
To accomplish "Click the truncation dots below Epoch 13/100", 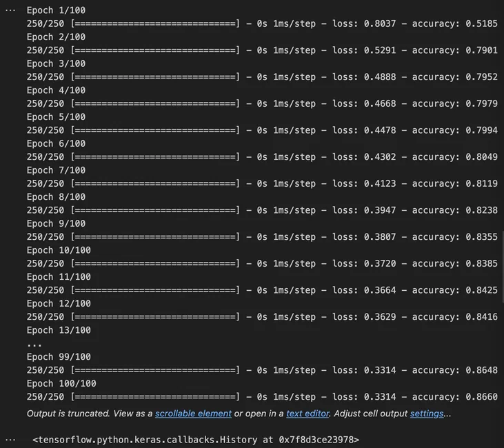I will point(34,345).
